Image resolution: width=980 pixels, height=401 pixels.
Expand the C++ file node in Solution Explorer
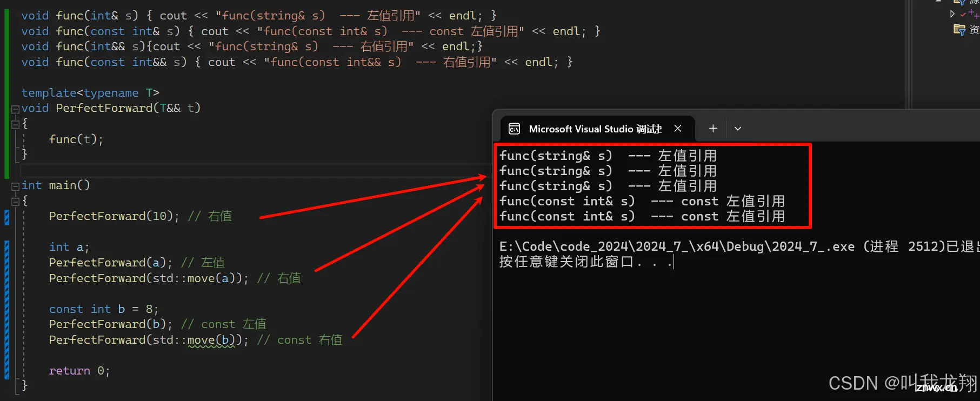952,14
